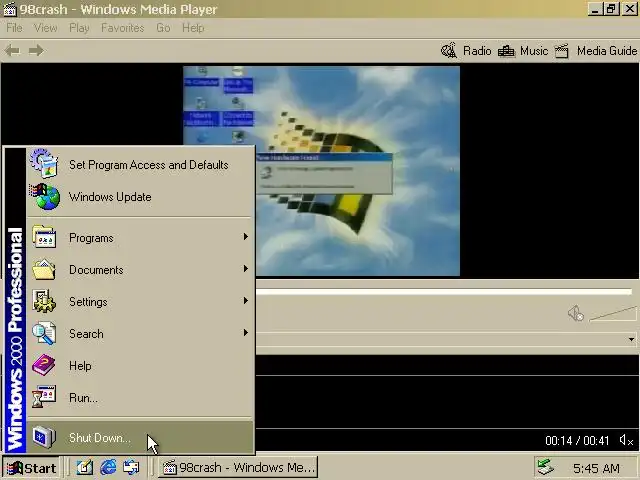The height and width of the screenshot is (480, 640).
Task: Open the Go menu
Action: point(163,28)
